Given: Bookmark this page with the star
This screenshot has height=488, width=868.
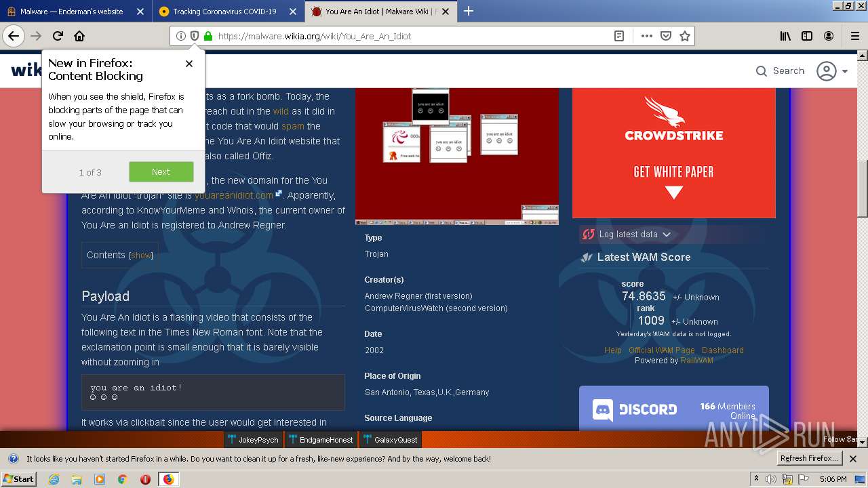Looking at the screenshot, I should coord(685,36).
